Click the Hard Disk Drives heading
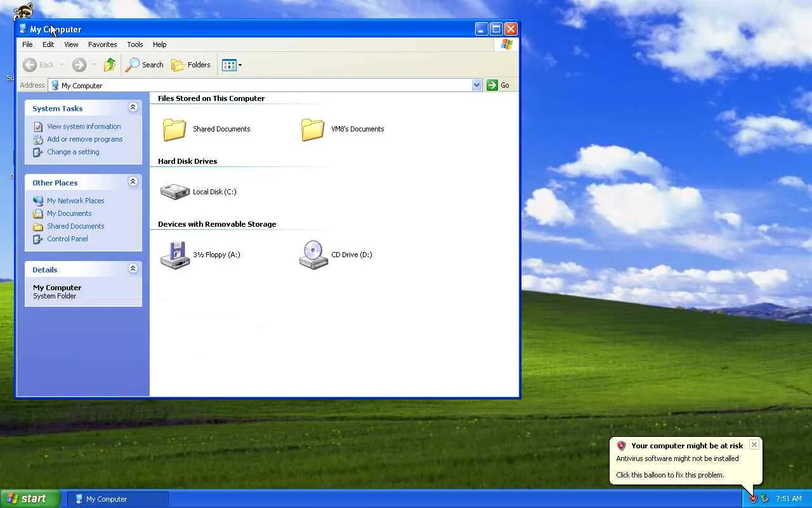The height and width of the screenshot is (508, 812). (187, 161)
